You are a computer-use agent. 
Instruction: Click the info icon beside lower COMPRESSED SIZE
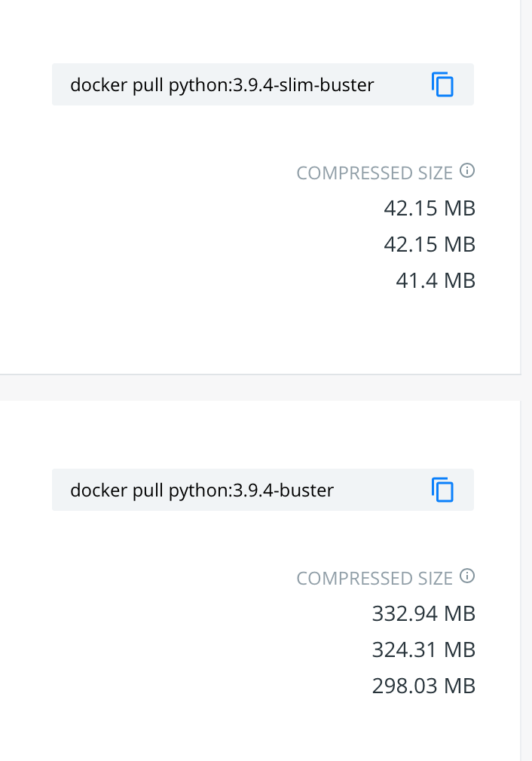click(x=467, y=576)
